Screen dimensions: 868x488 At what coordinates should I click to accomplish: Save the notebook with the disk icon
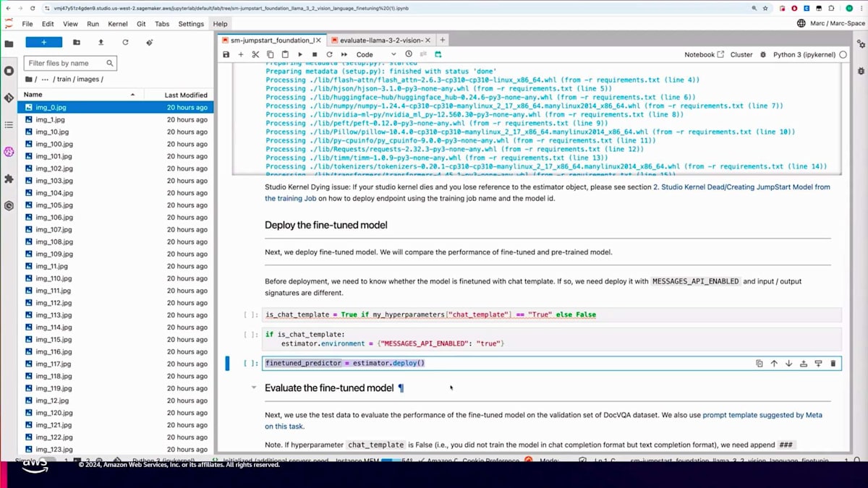pos(226,54)
